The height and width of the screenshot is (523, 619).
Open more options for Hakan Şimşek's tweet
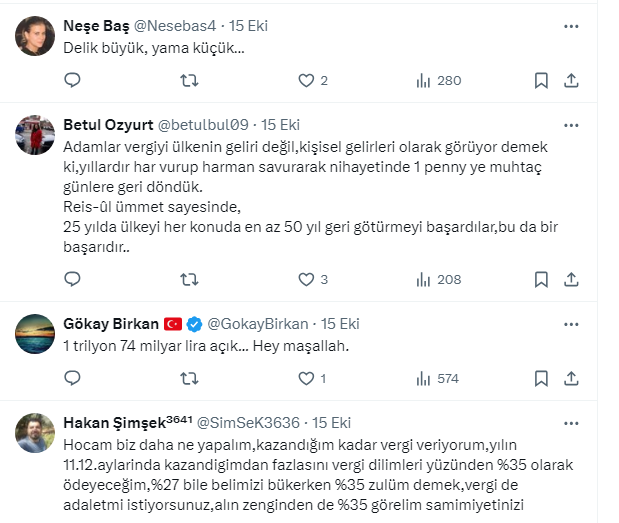[571, 423]
